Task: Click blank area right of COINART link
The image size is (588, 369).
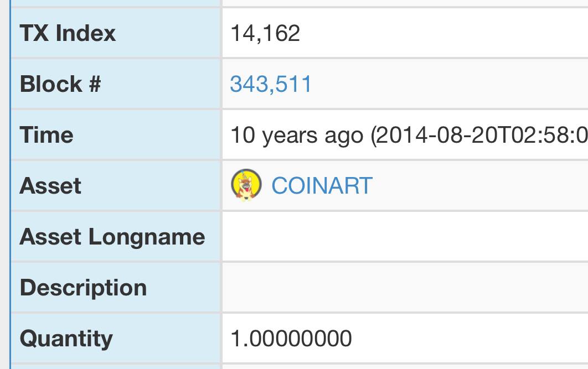Action: pos(480,185)
